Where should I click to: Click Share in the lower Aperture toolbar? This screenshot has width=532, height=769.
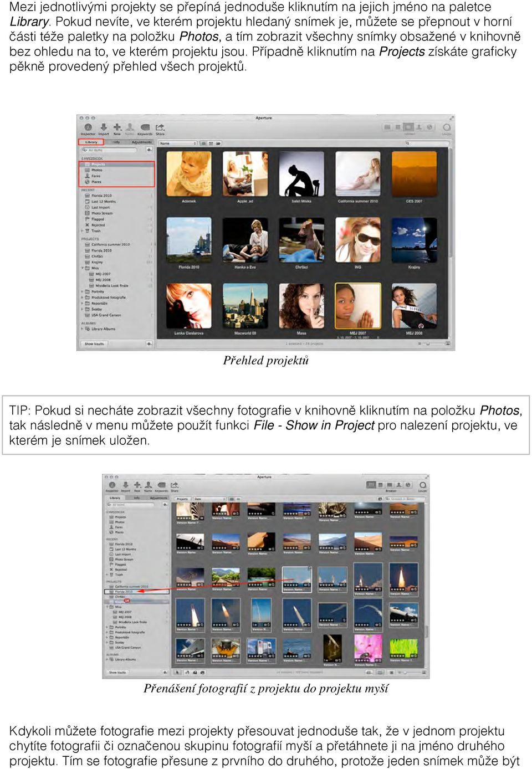point(174,485)
